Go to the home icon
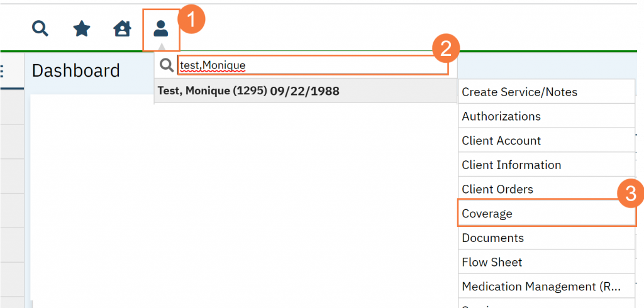The height and width of the screenshot is (308, 644). 121,28
